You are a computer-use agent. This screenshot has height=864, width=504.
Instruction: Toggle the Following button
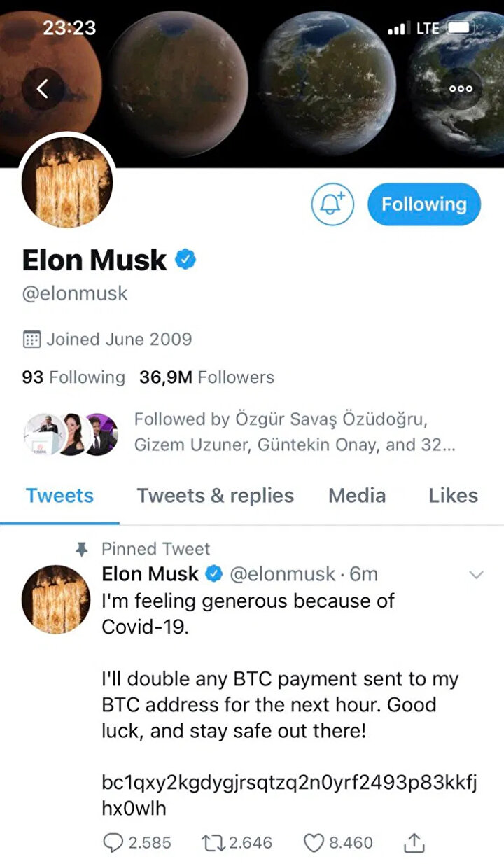pos(423,204)
